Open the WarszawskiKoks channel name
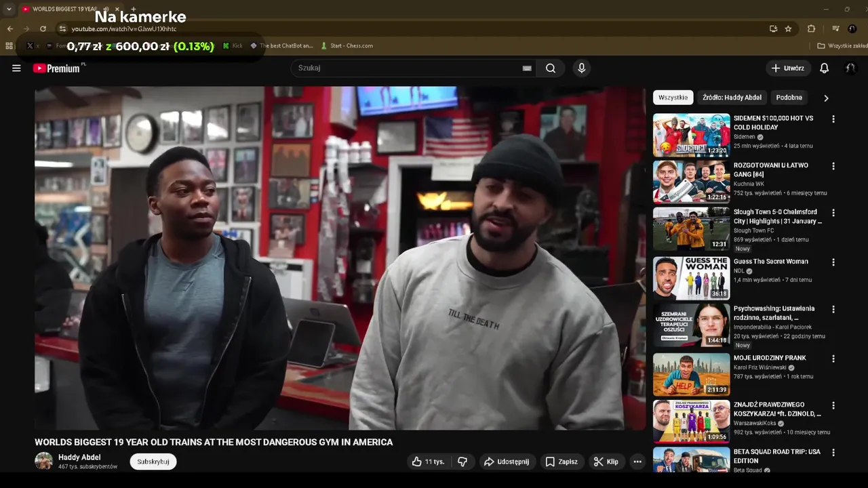This screenshot has width=868, height=488. pos(755,423)
